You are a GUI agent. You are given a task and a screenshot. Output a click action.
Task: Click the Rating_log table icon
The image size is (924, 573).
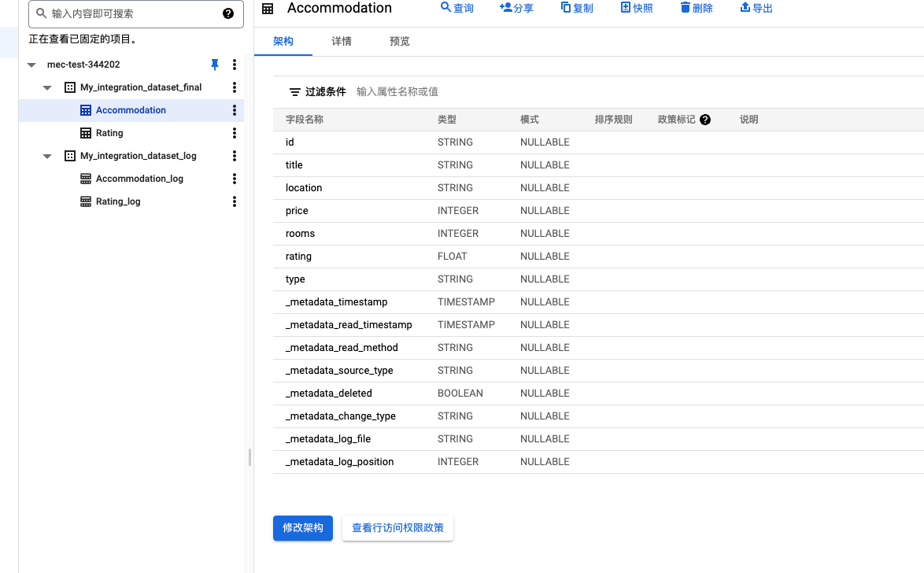coord(86,201)
